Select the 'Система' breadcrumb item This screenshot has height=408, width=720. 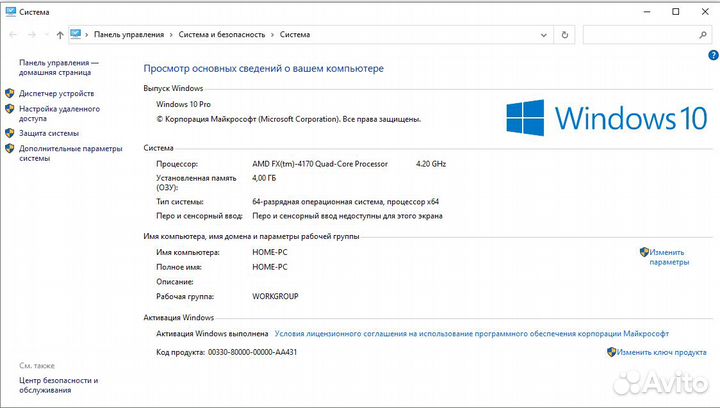pos(295,34)
